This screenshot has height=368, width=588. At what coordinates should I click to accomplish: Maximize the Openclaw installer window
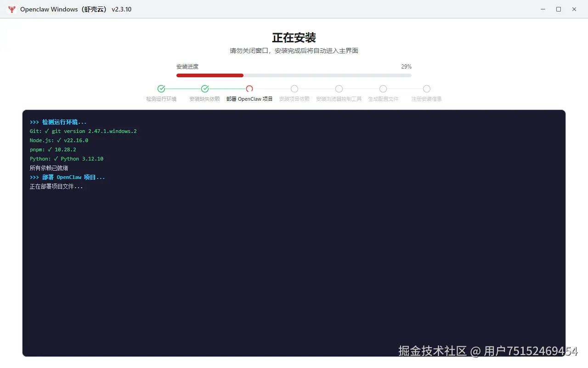coord(559,9)
